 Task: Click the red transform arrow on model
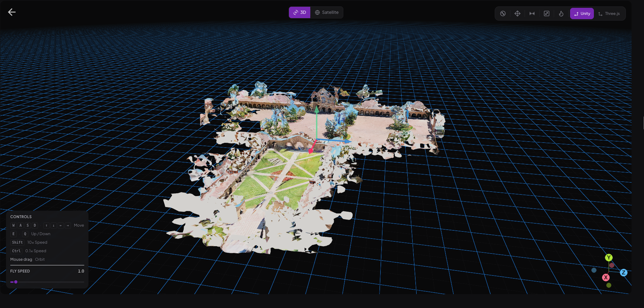[312, 148]
